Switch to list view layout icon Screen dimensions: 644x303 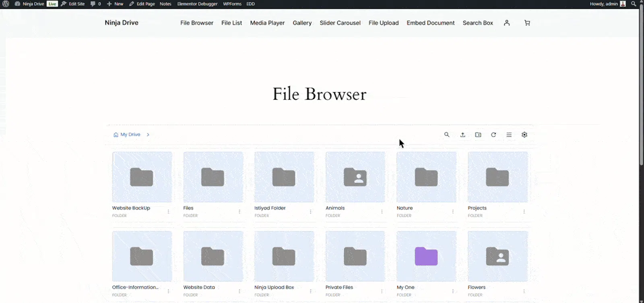tap(509, 135)
